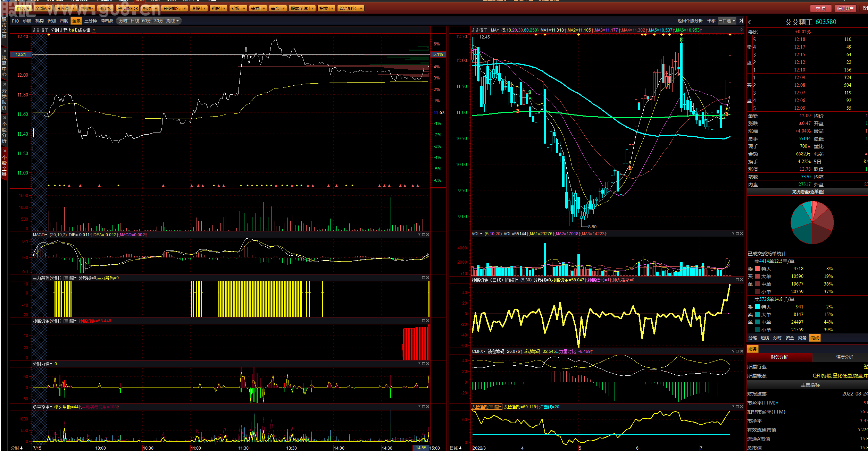Open help for the MACD indicator panel
The height and width of the screenshot is (451, 868).
point(419,235)
